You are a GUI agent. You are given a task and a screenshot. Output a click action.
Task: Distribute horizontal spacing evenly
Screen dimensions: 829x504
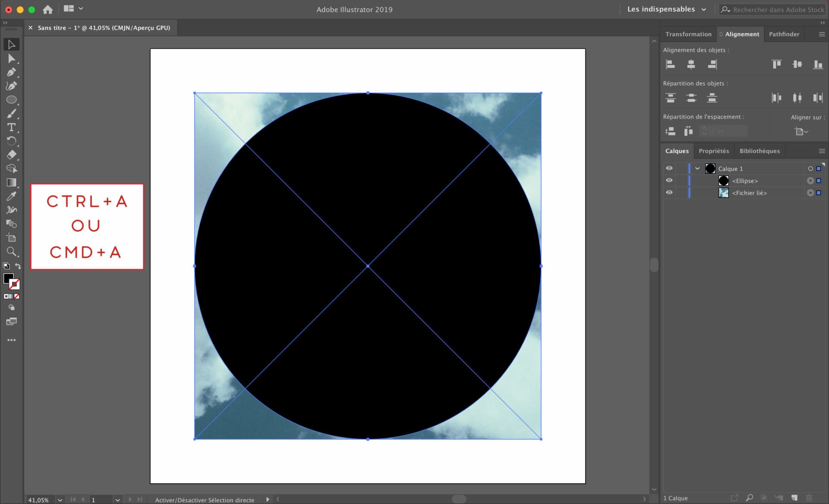tap(689, 131)
